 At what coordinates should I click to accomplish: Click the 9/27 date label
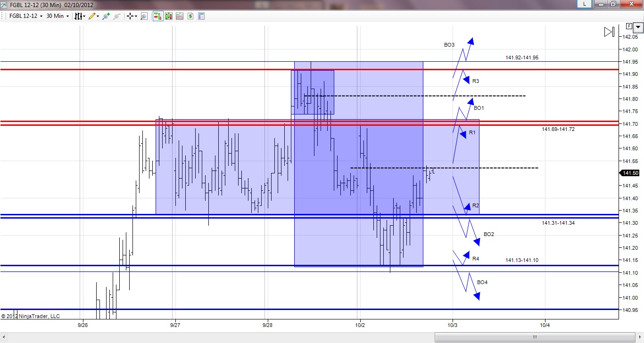[x=175, y=325]
